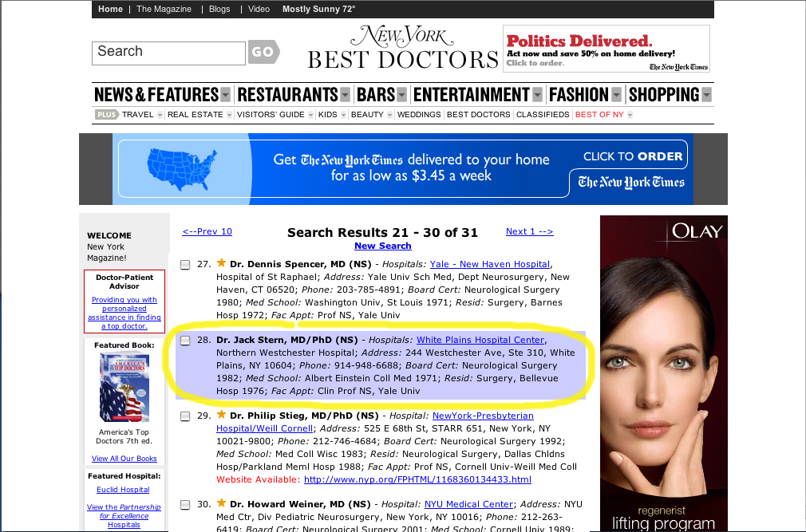This screenshot has width=806, height=532.
Task: Open the News & Features section
Action: coord(156,95)
